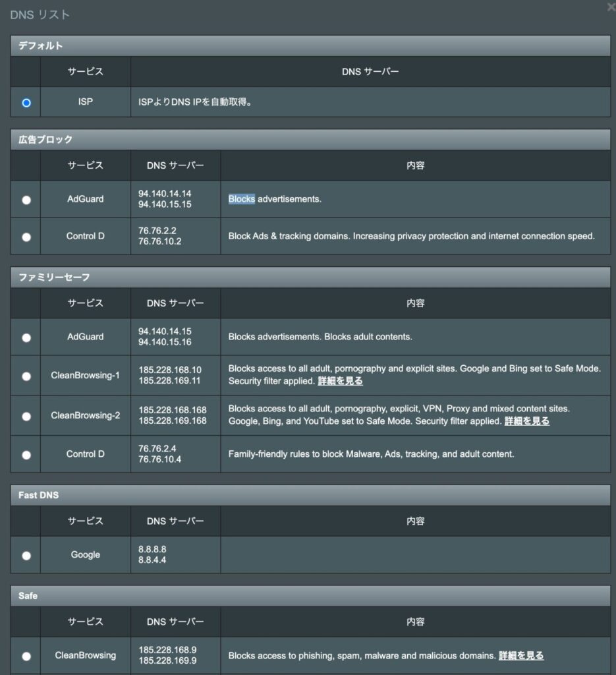Open 詳細を見る link for CleanBrowsing-1

pyautogui.click(x=340, y=381)
